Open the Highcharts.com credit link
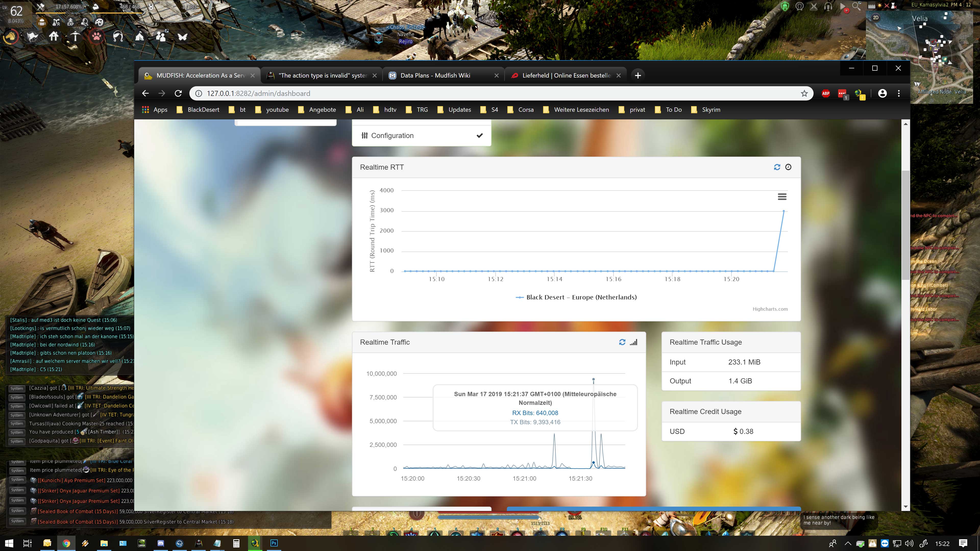 770,309
